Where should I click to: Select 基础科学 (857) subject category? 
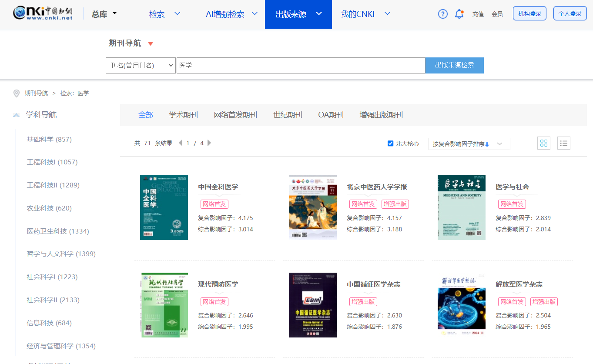(x=49, y=139)
